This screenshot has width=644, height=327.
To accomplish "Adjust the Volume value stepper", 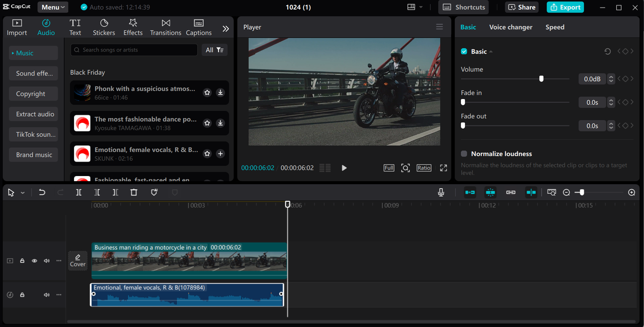I will 611,79.
